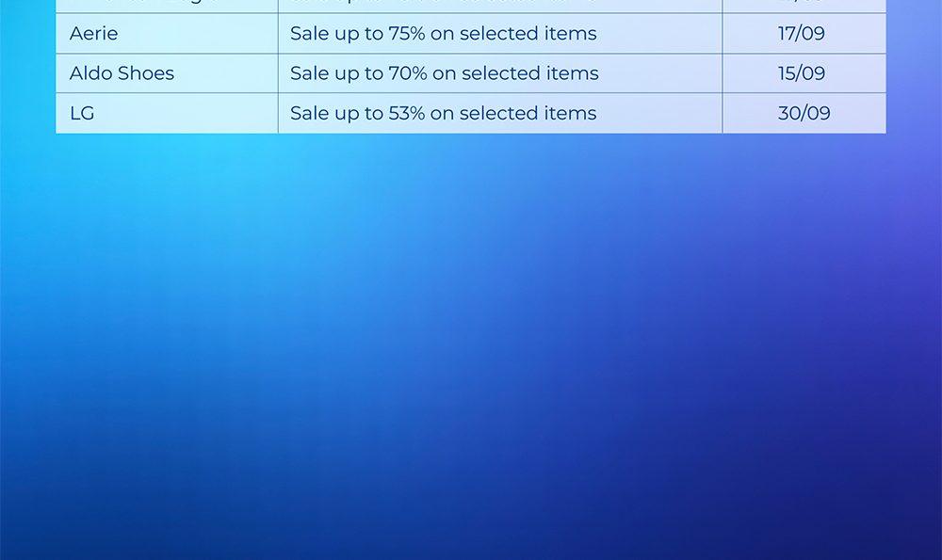Select the Aerie sale description text

point(443,34)
